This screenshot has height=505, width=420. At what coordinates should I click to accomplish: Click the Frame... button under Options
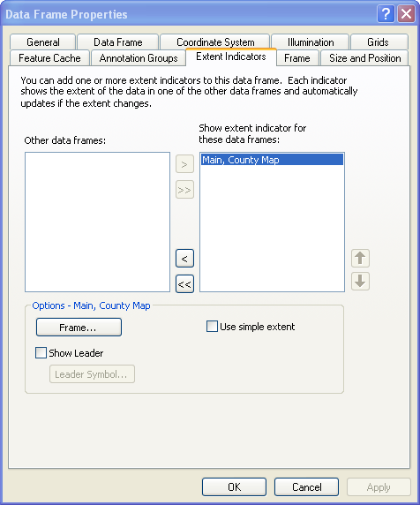pos(79,328)
